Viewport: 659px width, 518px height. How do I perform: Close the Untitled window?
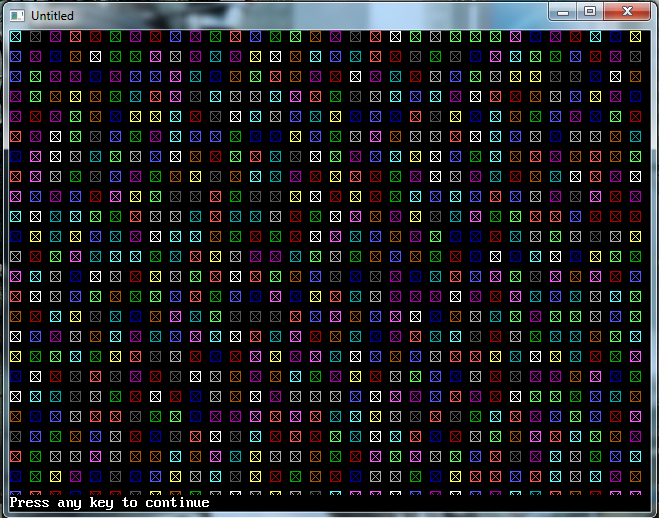pyautogui.click(x=627, y=12)
